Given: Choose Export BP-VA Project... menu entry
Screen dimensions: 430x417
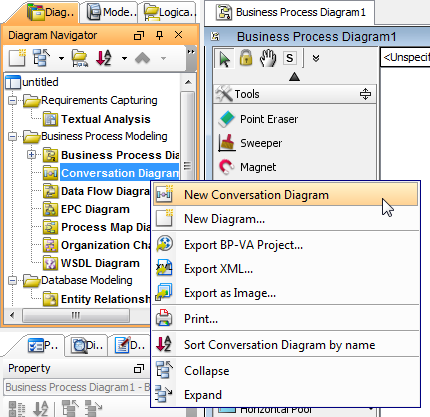Looking at the screenshot, I should point(285,245).
